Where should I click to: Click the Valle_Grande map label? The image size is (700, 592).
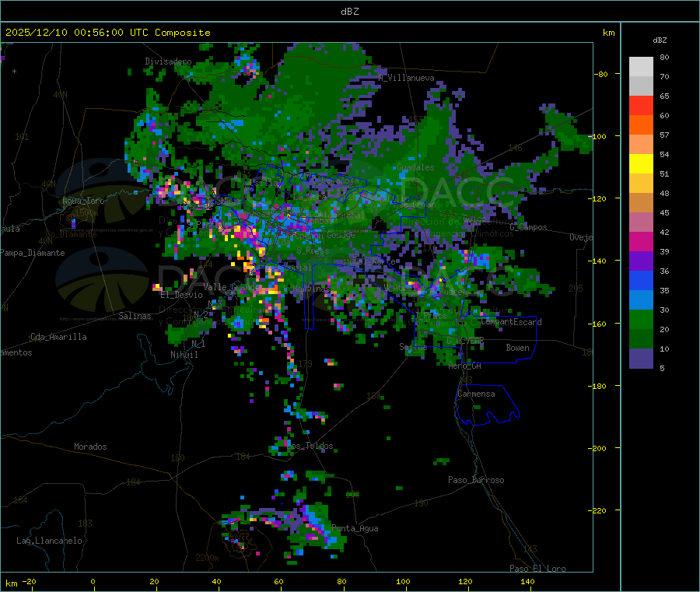(232, 287)
